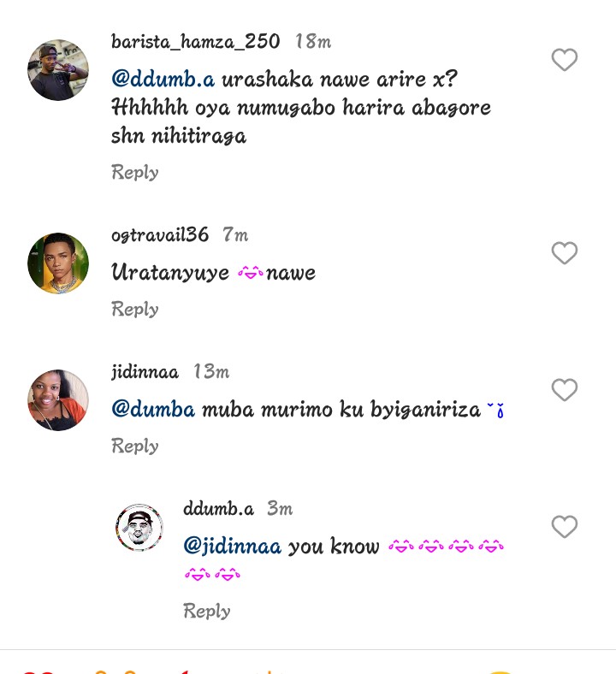This screenshot has width=616, height=674.
Task: Reply to barista_hamza_250's comment
Action: (135, 172)
